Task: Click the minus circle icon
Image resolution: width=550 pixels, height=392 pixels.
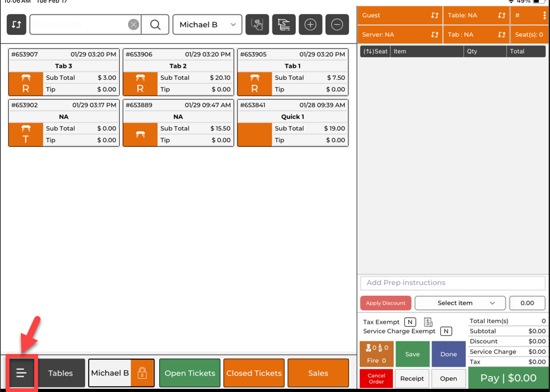Action: (337, 25)
